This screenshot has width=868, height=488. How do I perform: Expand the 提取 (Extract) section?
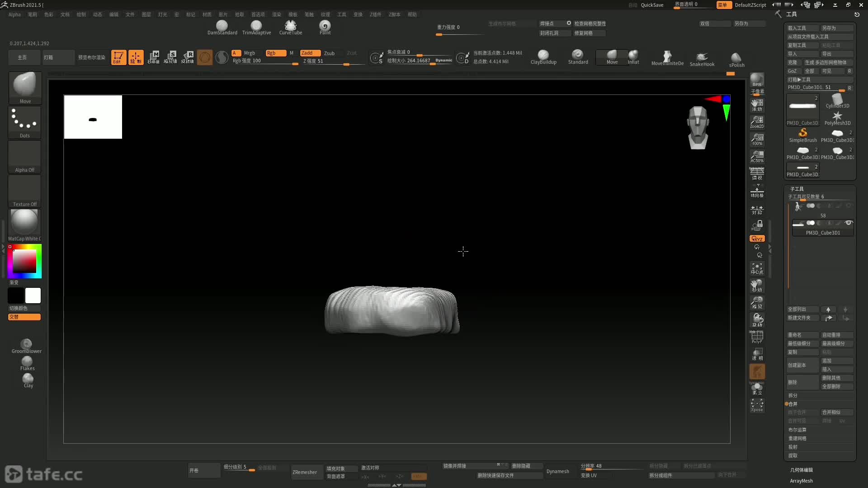pyautogui.click(x=793, y=455)
